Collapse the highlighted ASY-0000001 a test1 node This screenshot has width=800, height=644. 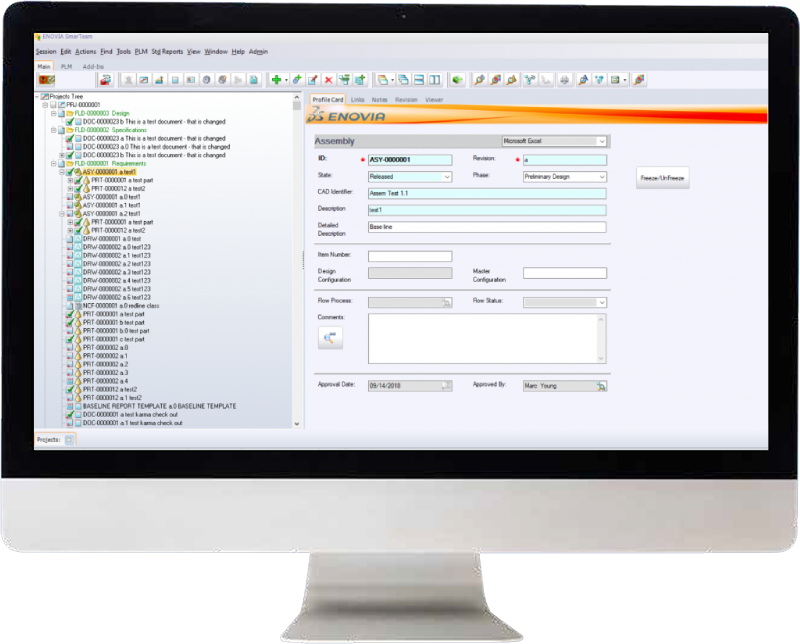pos(62,172)
